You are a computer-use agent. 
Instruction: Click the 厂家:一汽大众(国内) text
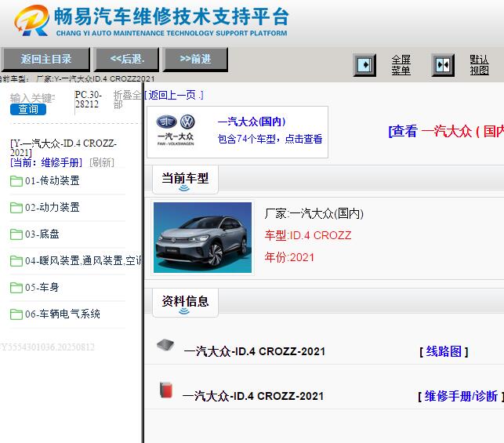(314, 213)
